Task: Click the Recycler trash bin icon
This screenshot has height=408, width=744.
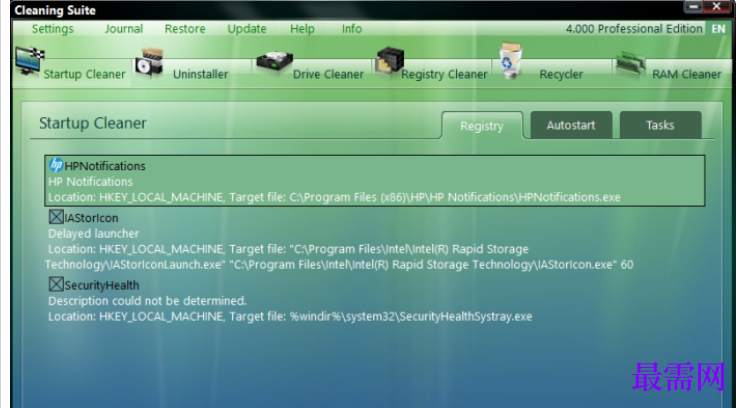Action: click(x=510, y=61)
